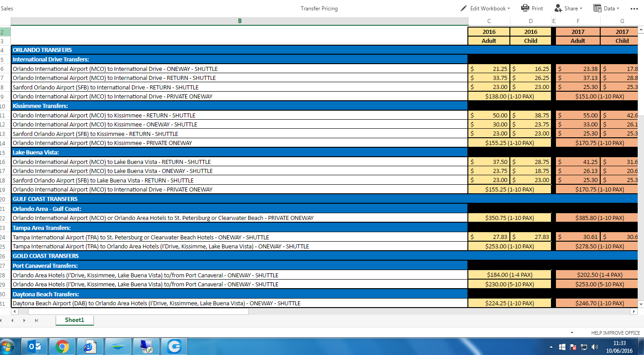
Task: Select the Lake Buena Vista heading cell
Action: 240,153
